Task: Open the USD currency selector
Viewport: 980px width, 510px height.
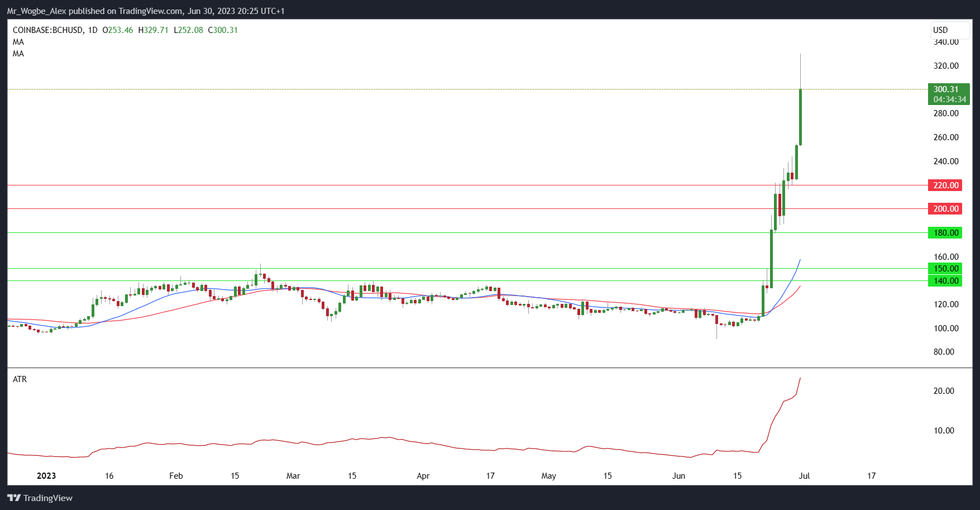Action: coord(949,30)
